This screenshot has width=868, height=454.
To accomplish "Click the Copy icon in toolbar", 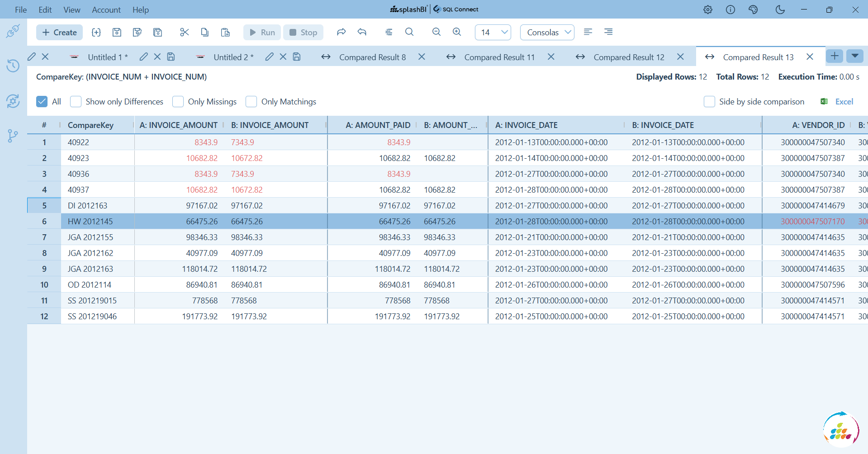I will [204, 32].
